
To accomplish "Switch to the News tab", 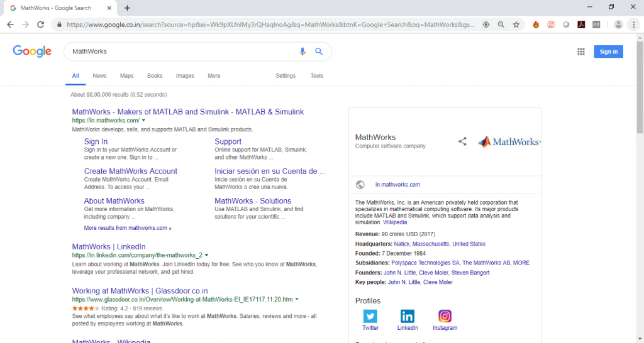I will (x=99, y=76).
